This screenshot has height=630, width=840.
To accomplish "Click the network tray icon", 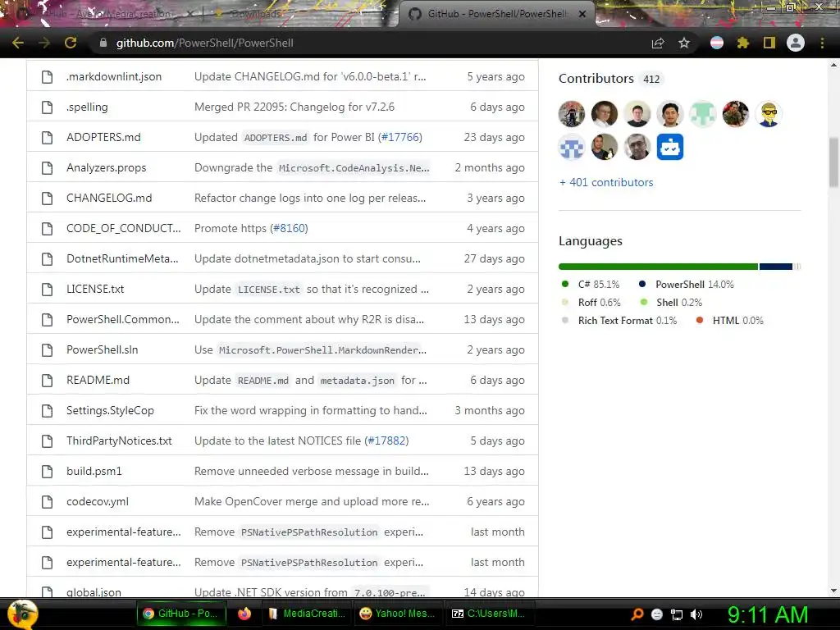I will (677, 614).
